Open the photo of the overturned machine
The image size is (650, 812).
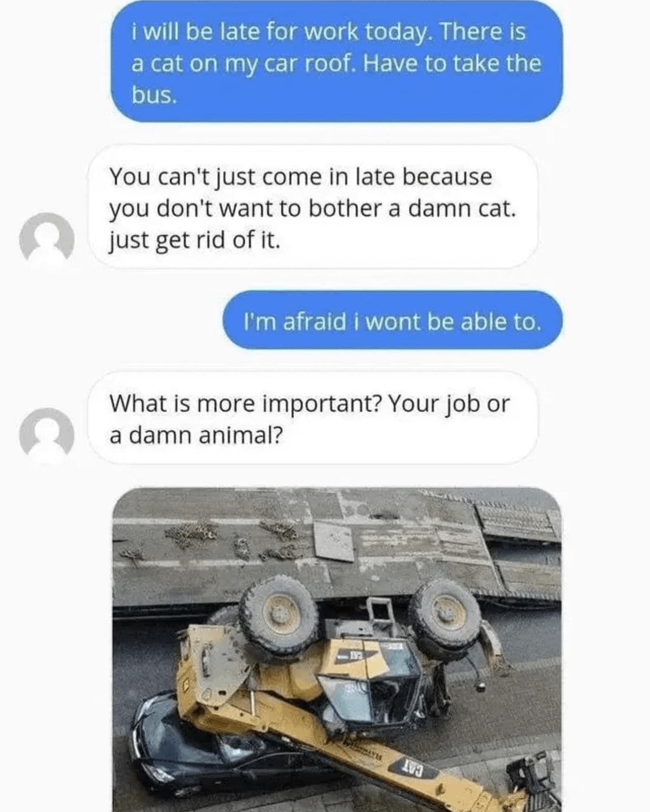click(x=337, y=650)
